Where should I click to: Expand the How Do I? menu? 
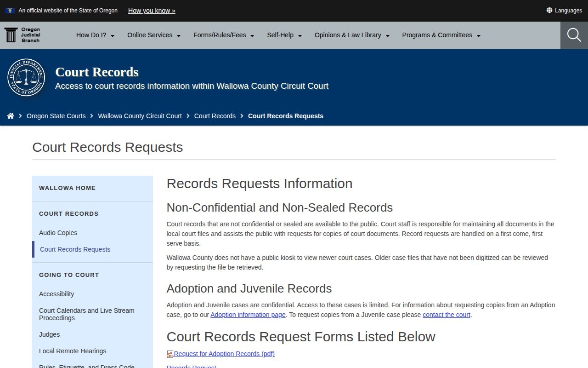click(x=95, y=35)
